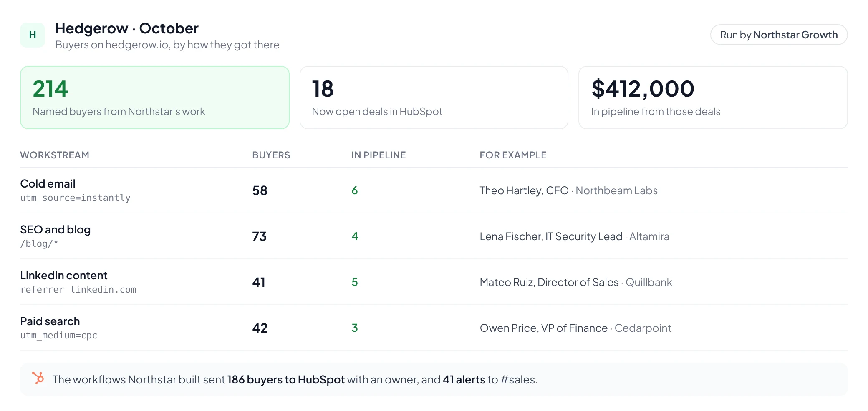Click the Altamira company name
Image resolution: width=868 pixels, height=411 pixels.
(649, 236)
